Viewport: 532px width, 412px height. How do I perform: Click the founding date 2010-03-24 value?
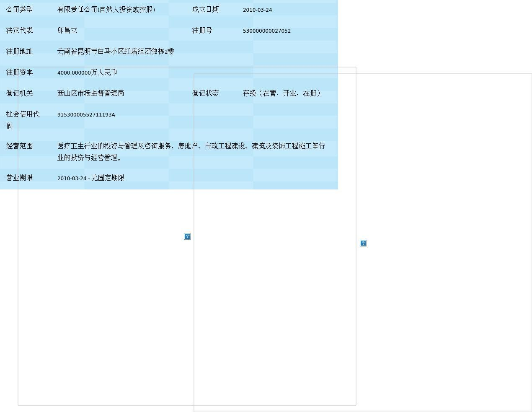pos(257,10)
